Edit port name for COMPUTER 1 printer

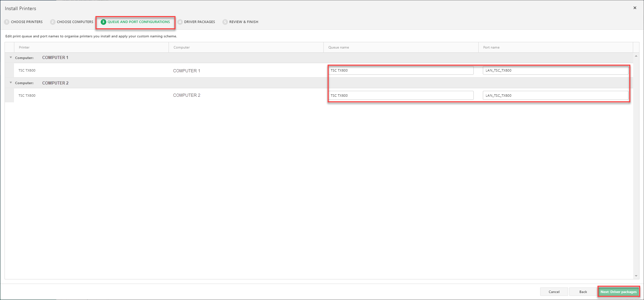[555, 71]
